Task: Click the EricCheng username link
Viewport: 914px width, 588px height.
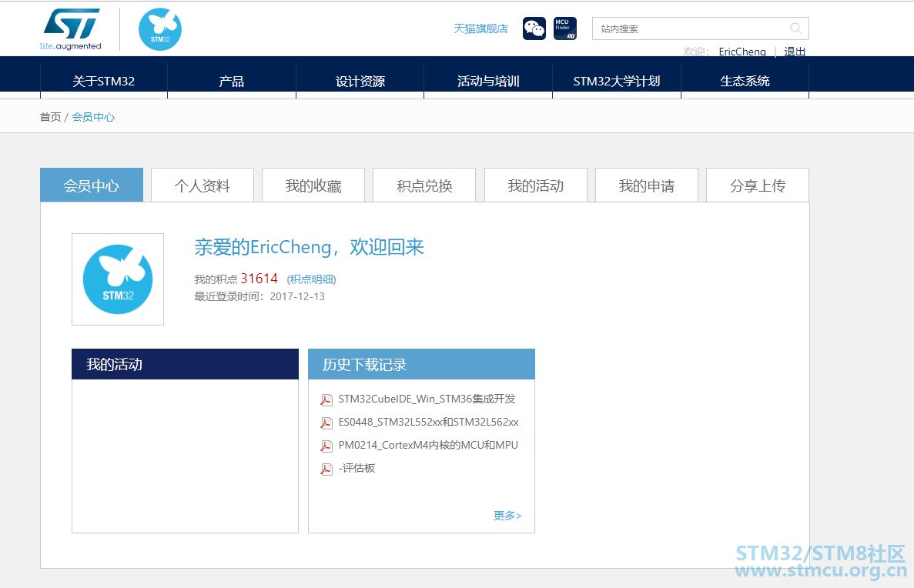Action: pos(742,52)
